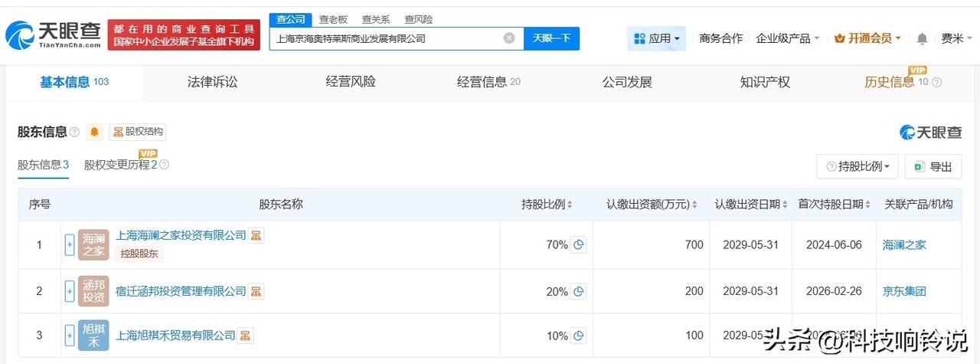
Task: Switch to the 查关系 search tab
Action: 376,19
